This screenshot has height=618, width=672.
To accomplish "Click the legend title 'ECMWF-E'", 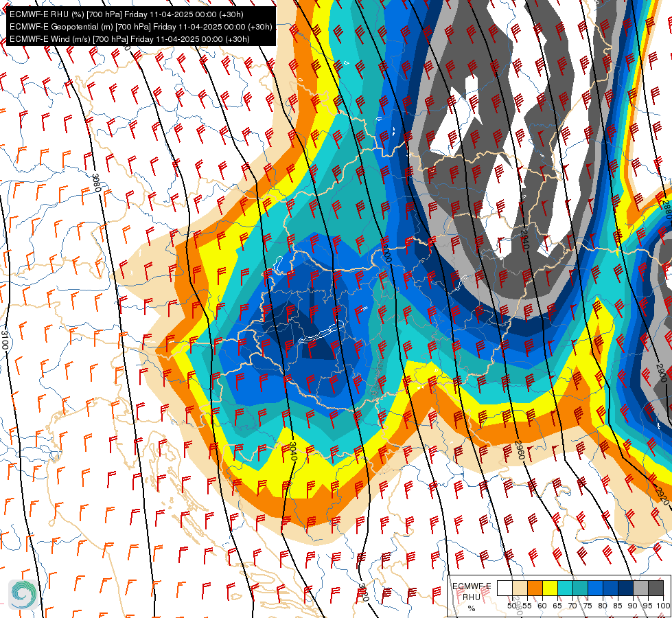I will (x=472, y=586).
